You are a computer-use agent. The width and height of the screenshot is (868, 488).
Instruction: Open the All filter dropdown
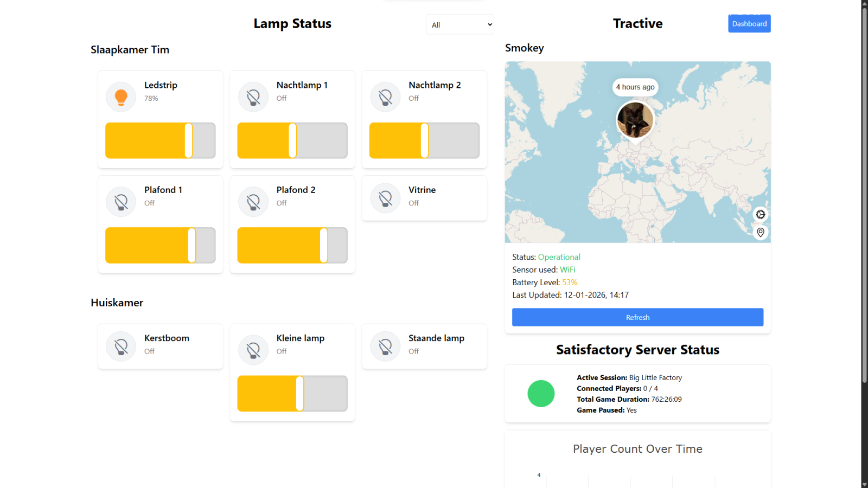coord(459,24)
